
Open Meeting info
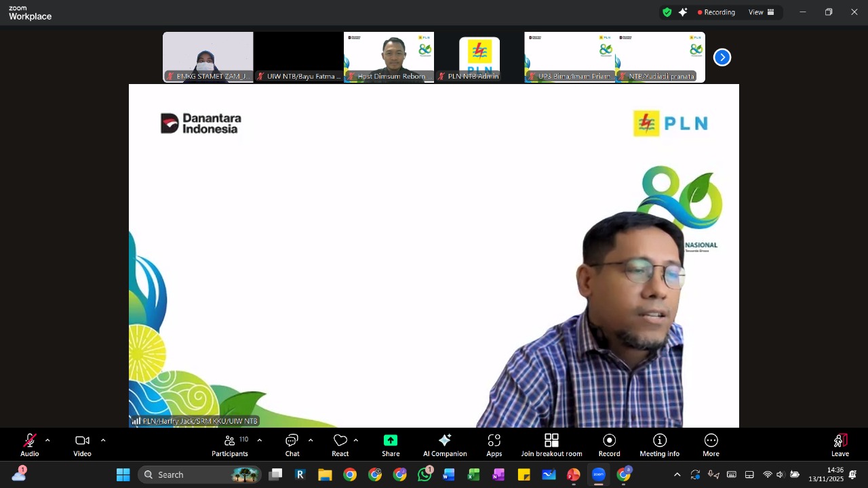pos(659,445)
